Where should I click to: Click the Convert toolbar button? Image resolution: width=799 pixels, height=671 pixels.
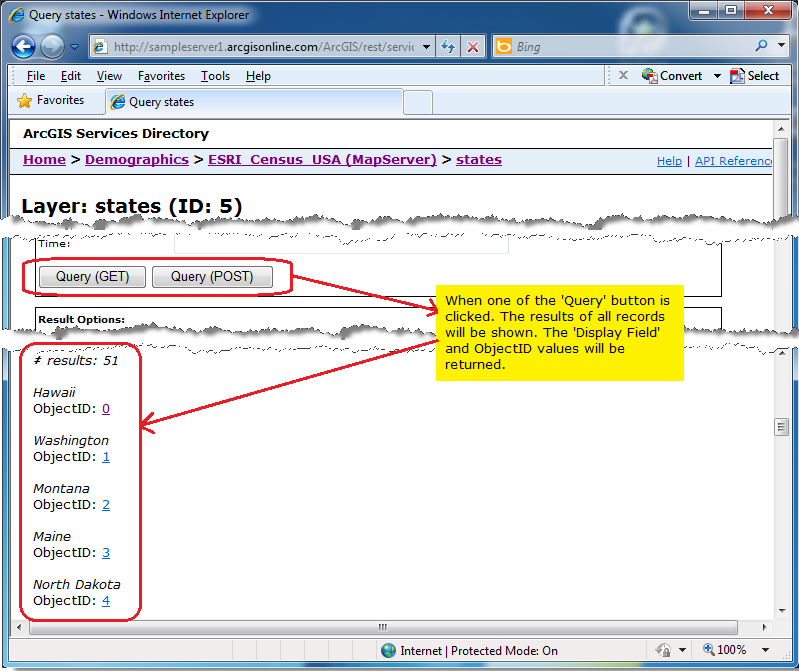click(672, 75)
